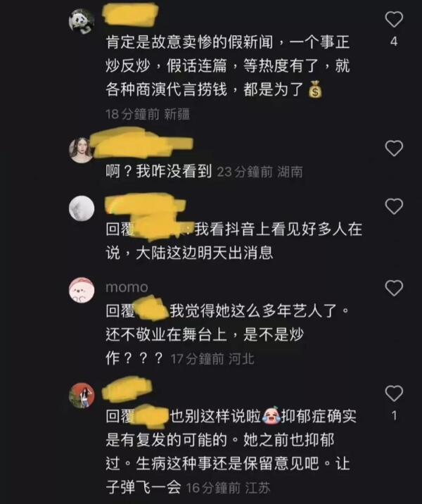422x504 pixels.
Task: Like the reply mentioning 抖音 and 大陆这边明天出消息
Action: point(394,206)
